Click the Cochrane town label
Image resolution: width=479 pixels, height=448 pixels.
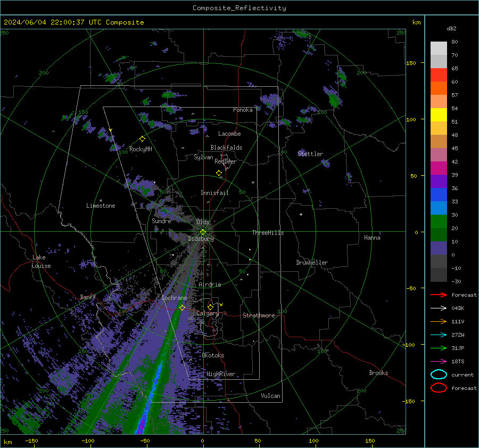point(174,298)
